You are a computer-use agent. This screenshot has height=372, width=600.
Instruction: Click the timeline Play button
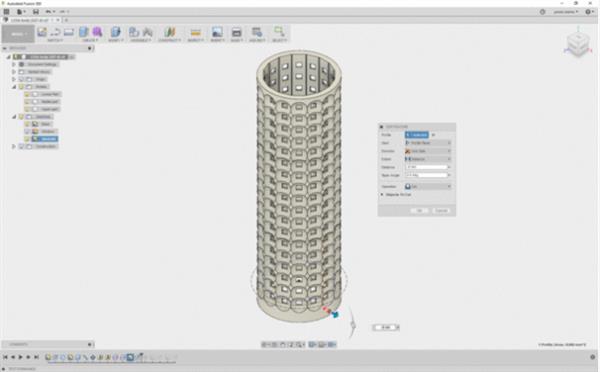click(20, 357)
